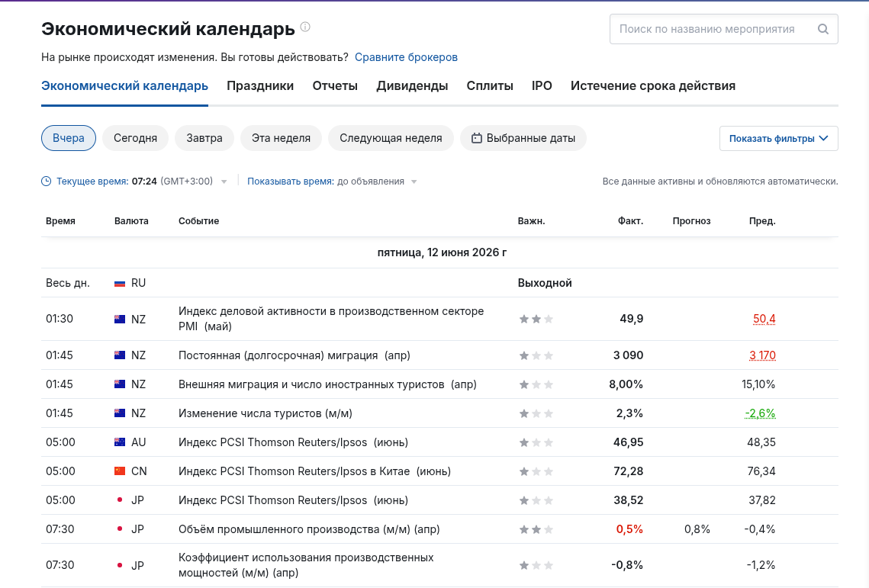Open NZ event Индекс деловой активности PMI
869x588 pixels.
click(331, 319)
